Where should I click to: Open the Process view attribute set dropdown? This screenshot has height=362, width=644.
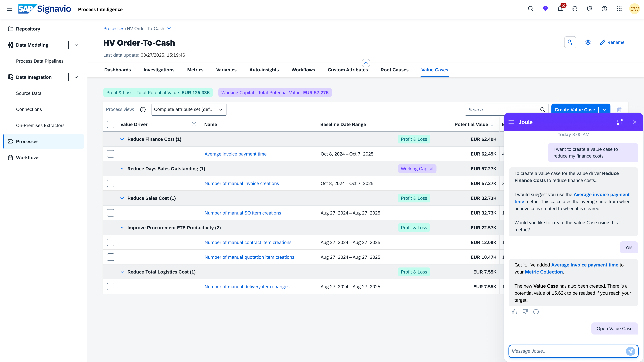click(x=189, y=110)
